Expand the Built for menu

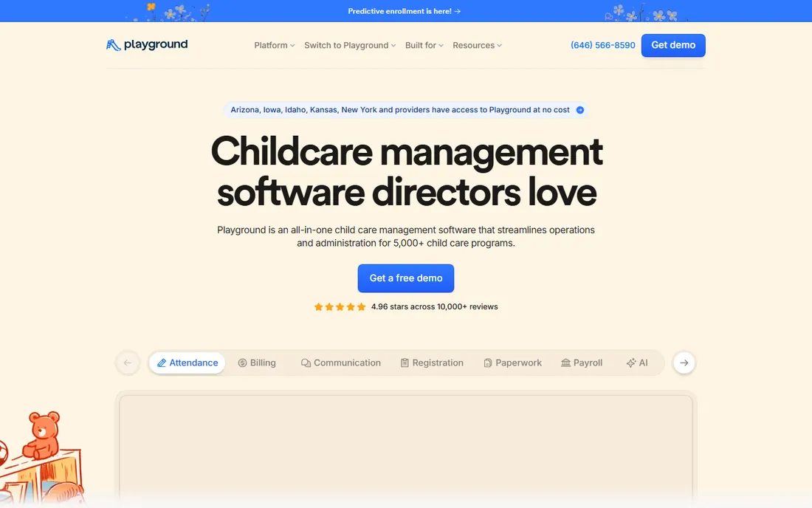point(424,45)
